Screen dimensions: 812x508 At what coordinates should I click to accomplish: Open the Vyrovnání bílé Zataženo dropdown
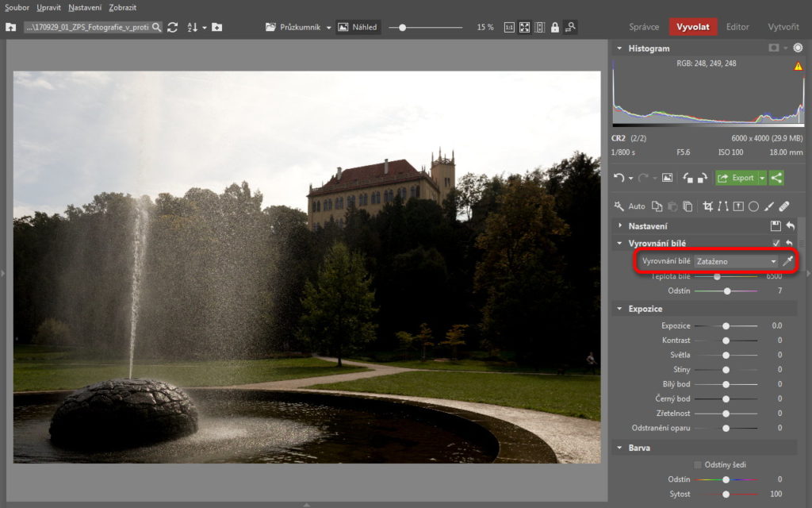pyautogui.click(x=736, y=261)
